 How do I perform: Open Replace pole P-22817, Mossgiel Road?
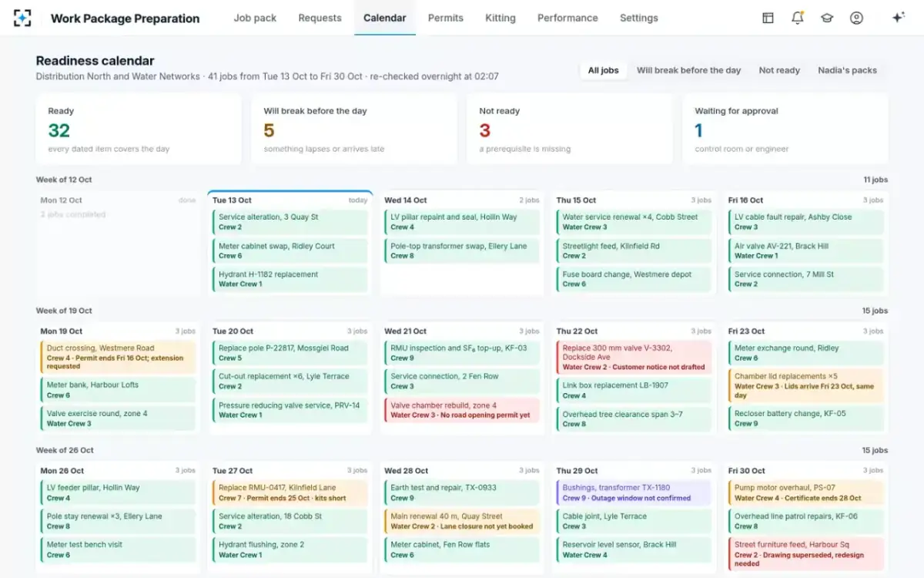pyautogui.click(x=290, y=353)
